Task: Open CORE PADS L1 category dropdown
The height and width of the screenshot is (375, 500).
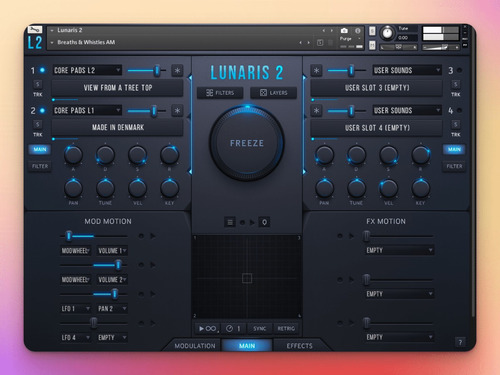Action: tap(87, 110)
